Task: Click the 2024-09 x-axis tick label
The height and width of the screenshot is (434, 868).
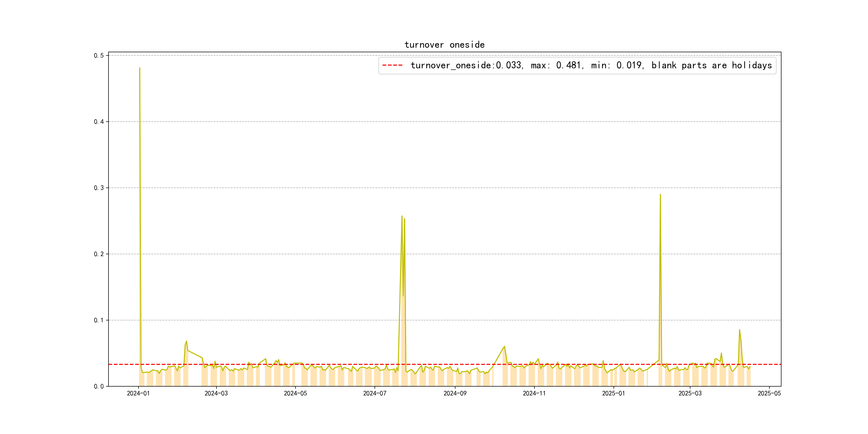Action: coord(455,393)
